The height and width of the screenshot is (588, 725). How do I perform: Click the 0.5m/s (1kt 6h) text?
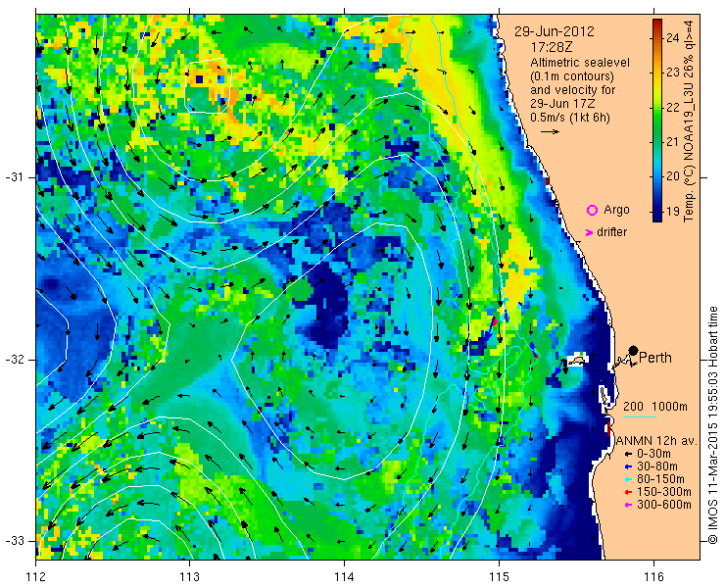[570, 118]
